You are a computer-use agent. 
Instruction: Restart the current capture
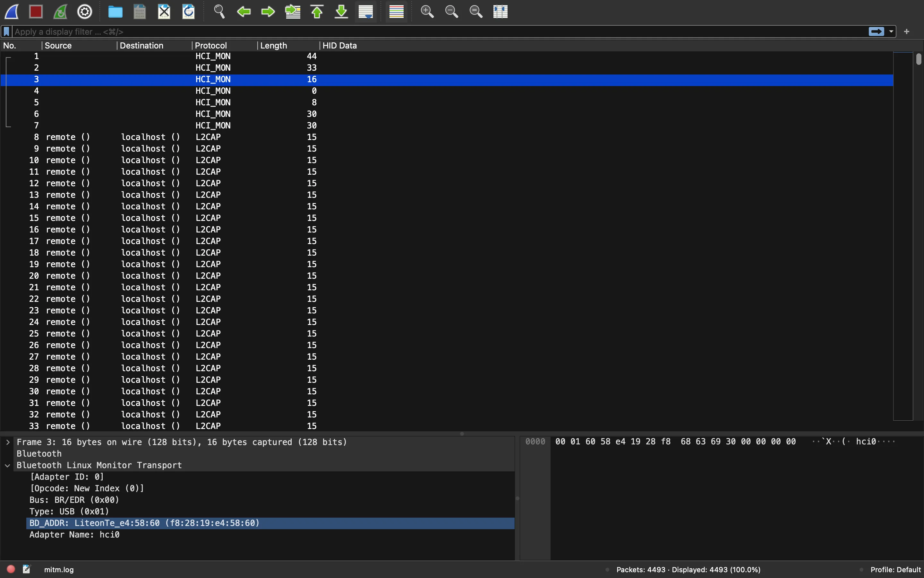(x=60, y=12)
